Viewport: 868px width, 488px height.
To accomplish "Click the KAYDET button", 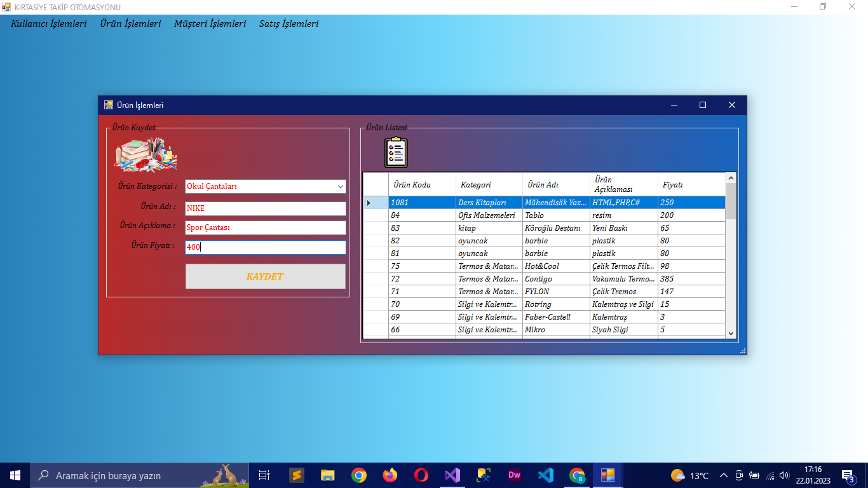I will click(x=266, y=276).
